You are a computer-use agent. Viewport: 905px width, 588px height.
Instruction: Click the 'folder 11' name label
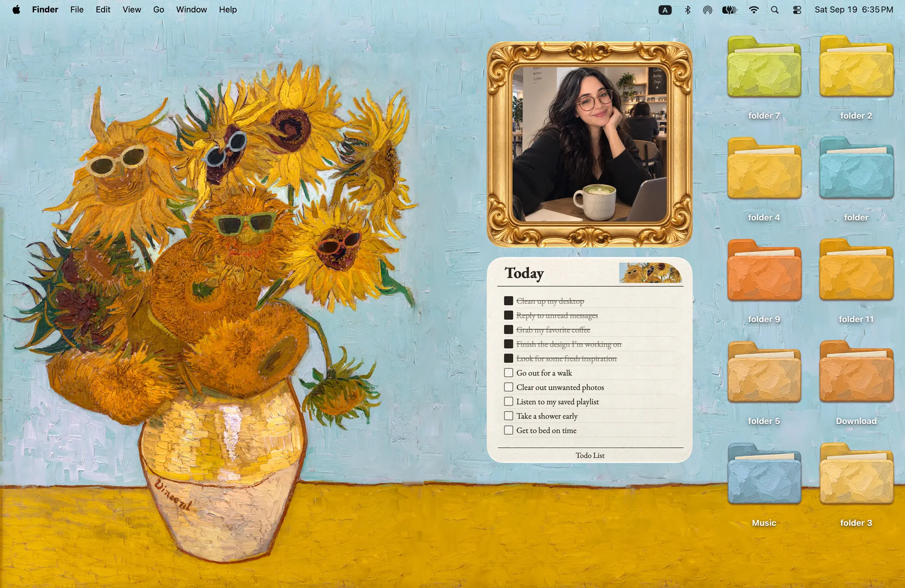coord(856,319)
